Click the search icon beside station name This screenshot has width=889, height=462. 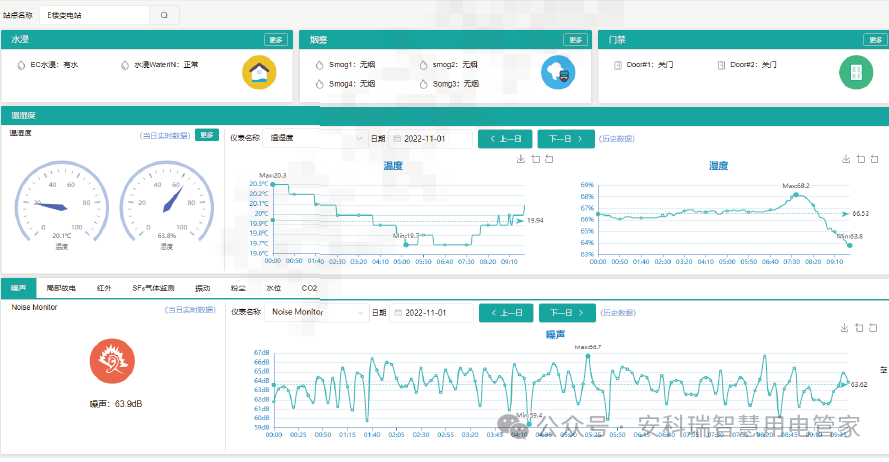(x=164, y=15)
